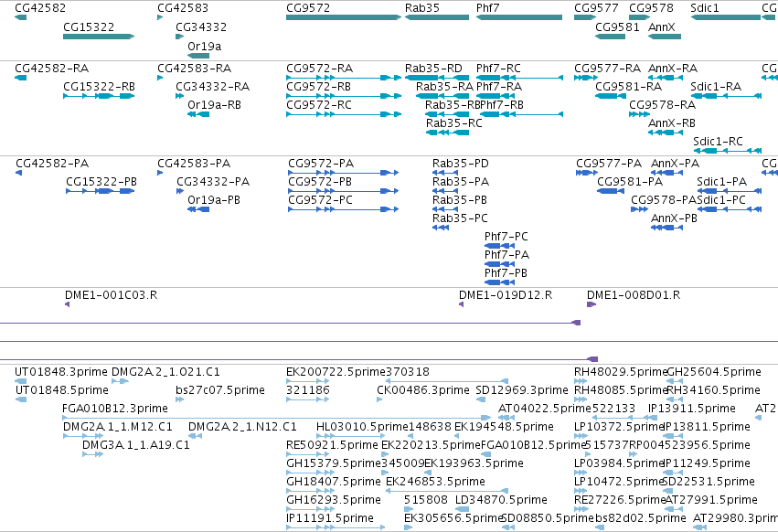Viewport: 778px width, 532px height.
Task: Select the DME1-019D12.R feature label
Action: point(505,294)
